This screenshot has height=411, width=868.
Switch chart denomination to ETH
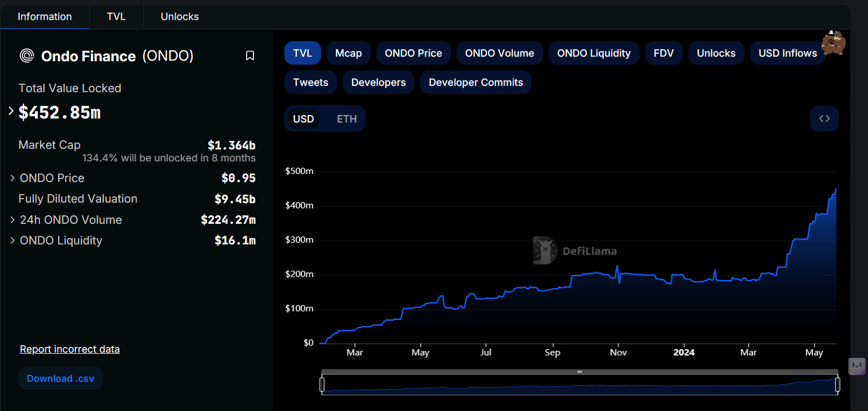tap(347, 119)
